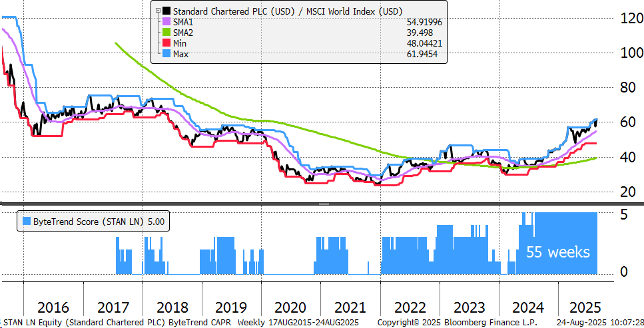Click the 2020 year label
644x328 pixels.
point(291,307)
